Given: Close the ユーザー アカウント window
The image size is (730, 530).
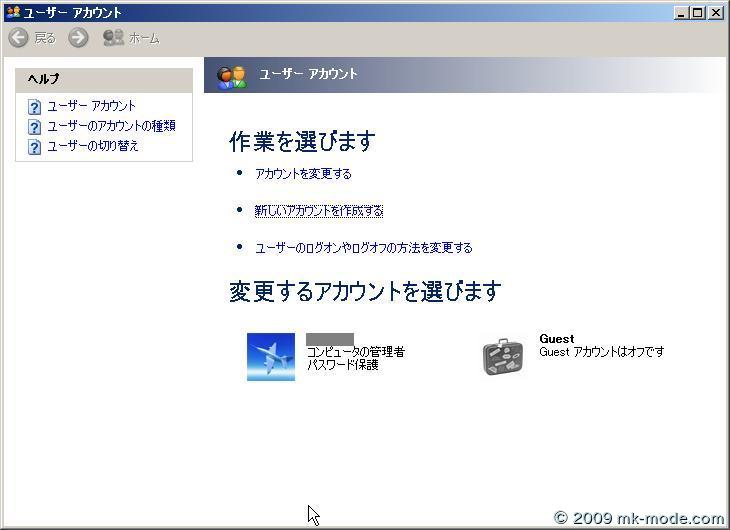Looking at the screenshot, I should point(716,13).
